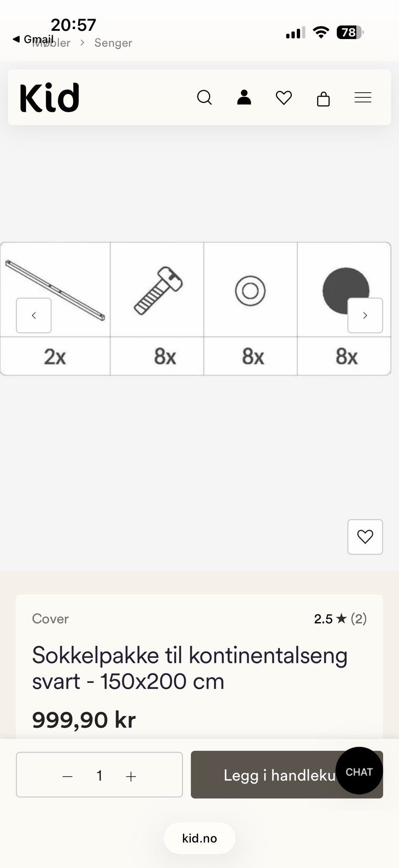Open the user account profile icon

(x=244, y=97)
